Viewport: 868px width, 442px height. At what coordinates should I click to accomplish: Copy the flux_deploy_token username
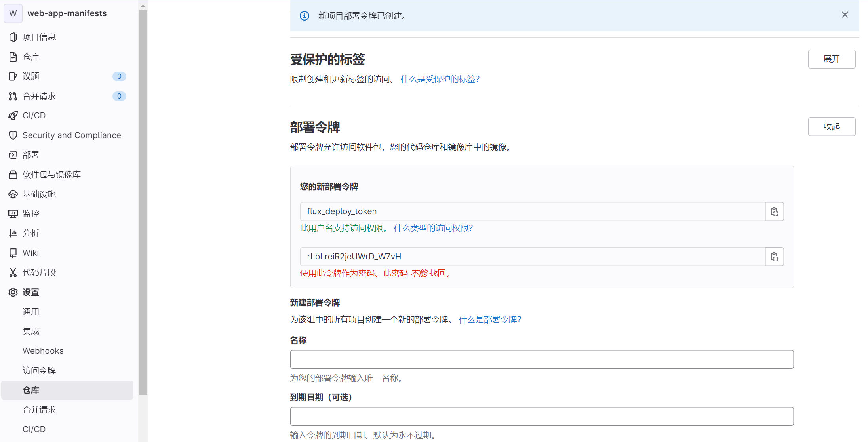(774, 211)
